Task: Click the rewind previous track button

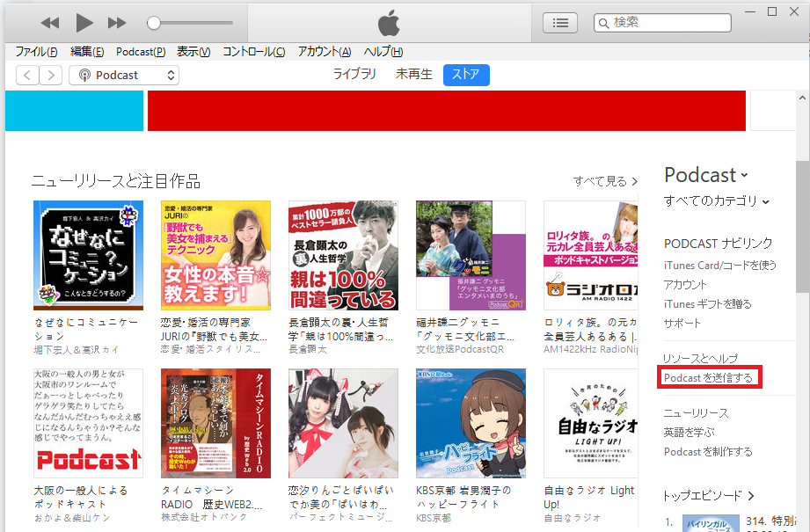Action: 50,23
